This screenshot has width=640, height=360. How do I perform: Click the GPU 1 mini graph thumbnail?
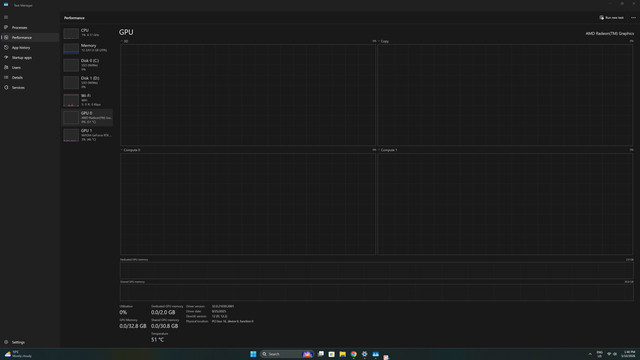tap(71, 135)
